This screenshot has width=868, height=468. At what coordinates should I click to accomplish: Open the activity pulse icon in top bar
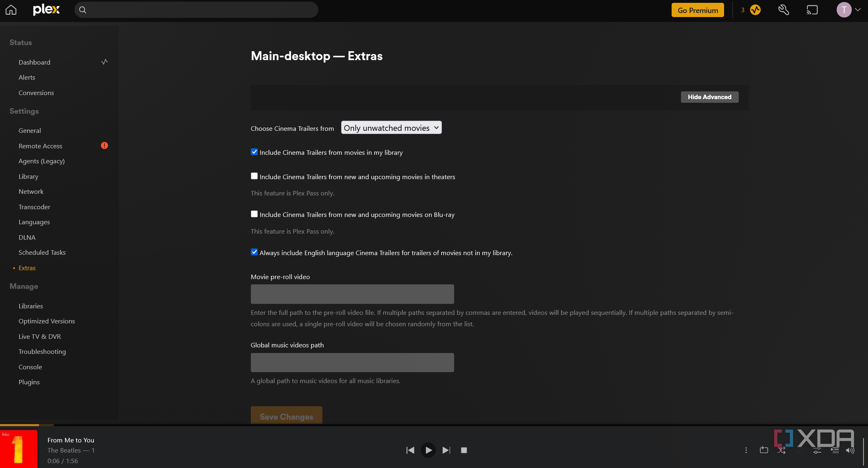(x=755, y=10)
